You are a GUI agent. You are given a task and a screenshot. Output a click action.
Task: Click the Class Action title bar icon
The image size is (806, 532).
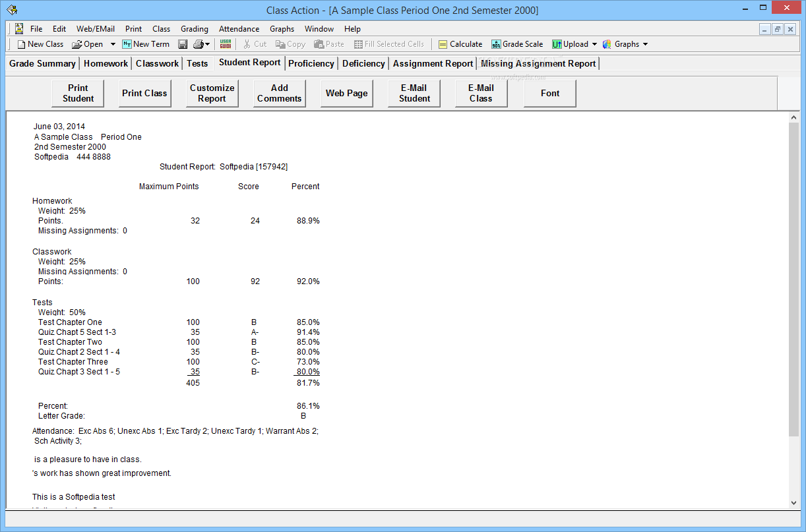click(12, 10)
